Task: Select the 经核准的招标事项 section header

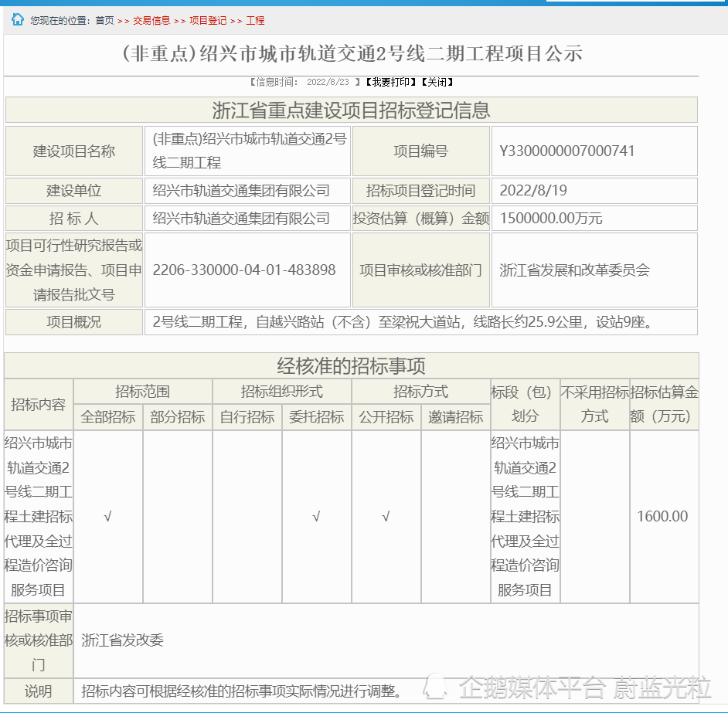Action: [x=352, y=366]
